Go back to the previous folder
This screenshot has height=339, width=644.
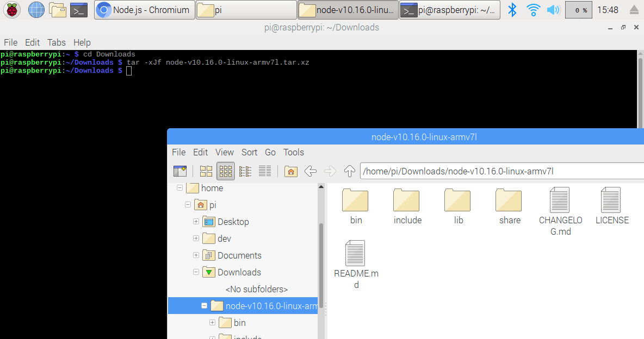[311, 171]
